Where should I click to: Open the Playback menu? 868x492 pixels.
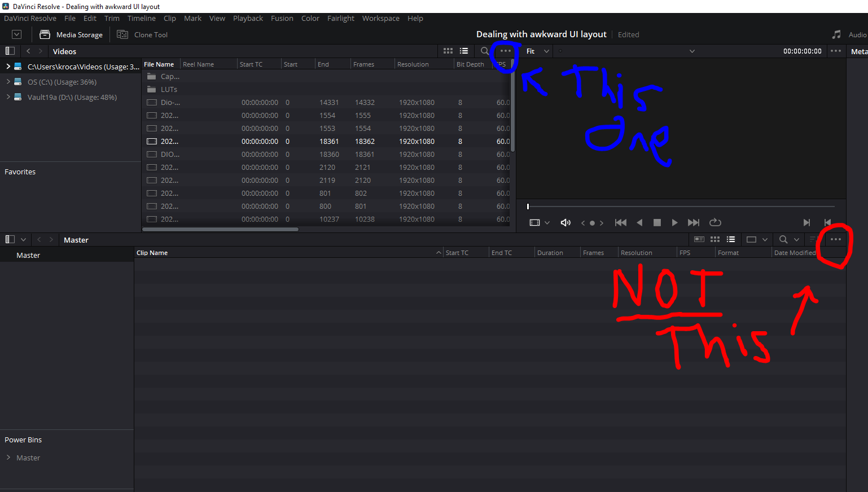click(248, 18)
